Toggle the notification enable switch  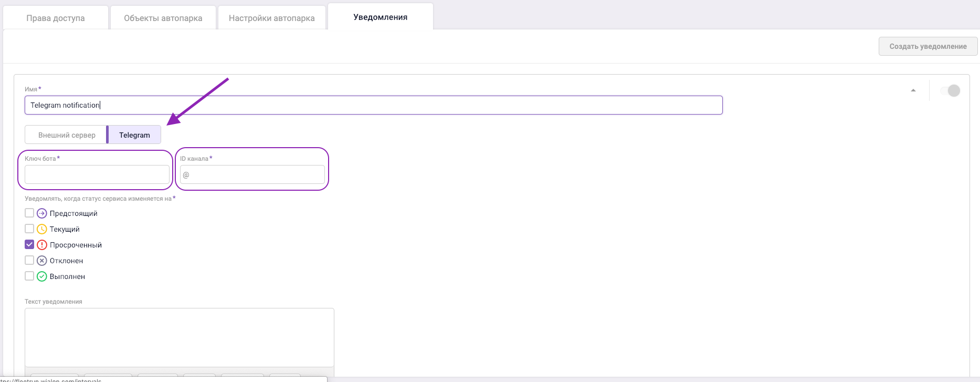tap(950, 90)
